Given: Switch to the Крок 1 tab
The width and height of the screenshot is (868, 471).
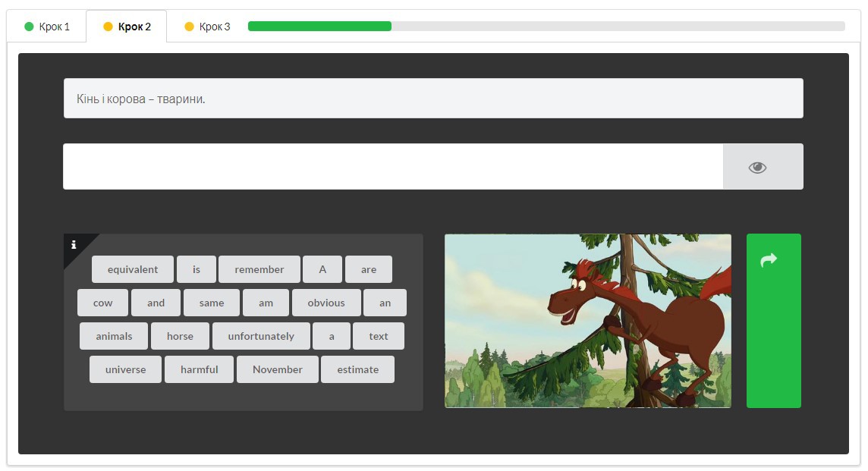Looking at the screenshot, I should 47,27.
